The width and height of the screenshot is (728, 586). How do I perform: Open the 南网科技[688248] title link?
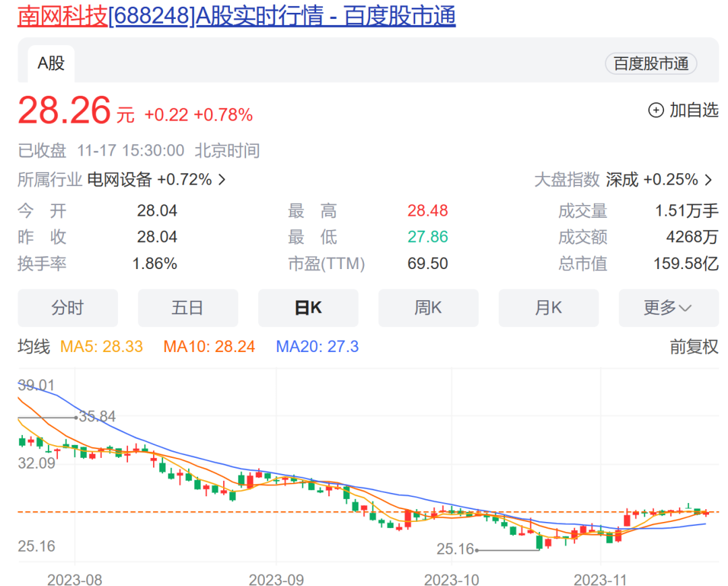(x=237, y=16)
